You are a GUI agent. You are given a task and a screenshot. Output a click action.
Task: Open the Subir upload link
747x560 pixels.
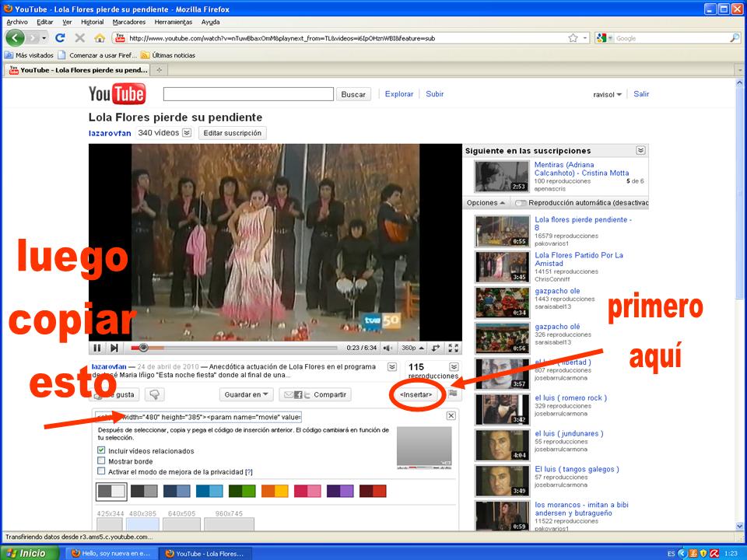[x=434, y=94]
